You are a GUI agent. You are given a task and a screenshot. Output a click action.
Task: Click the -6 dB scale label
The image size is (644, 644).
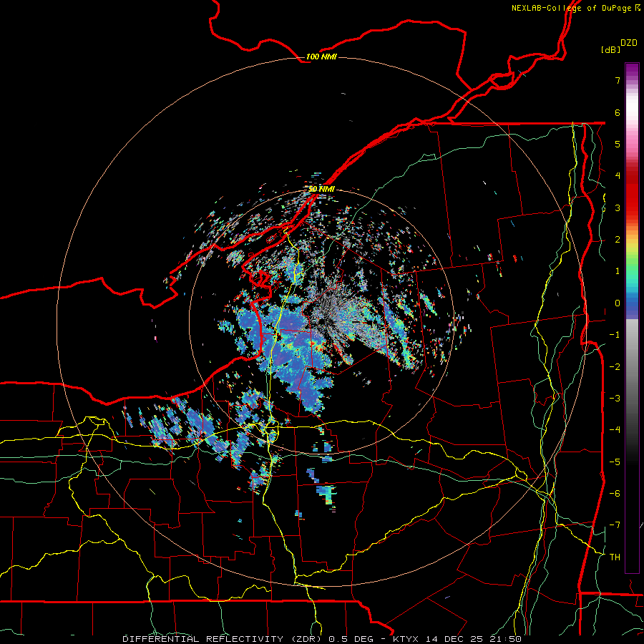click(615, 494)
